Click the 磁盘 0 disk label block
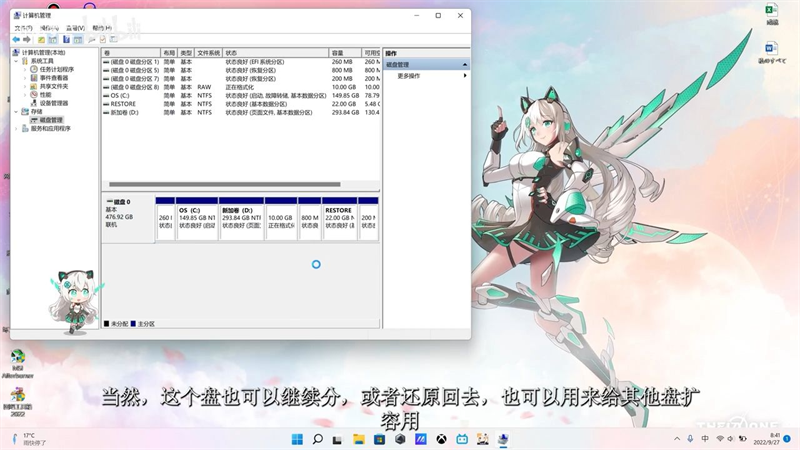 tap(129, 219)
